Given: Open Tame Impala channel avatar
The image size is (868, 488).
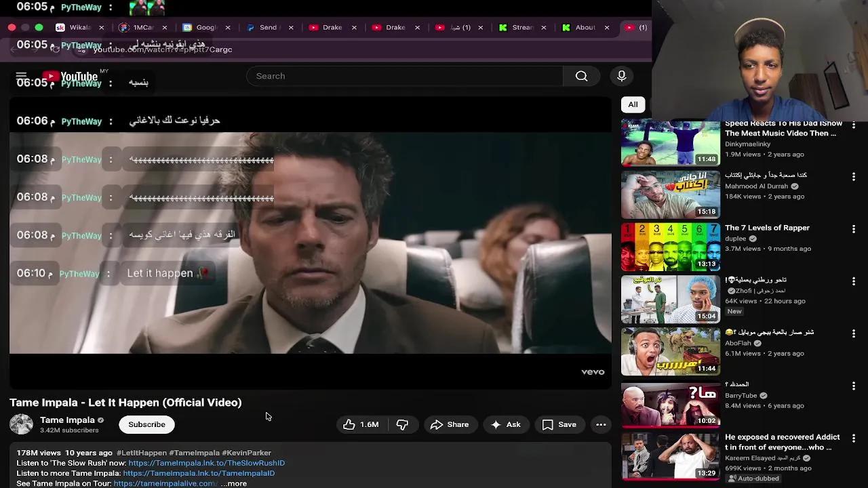Looking at the screenshot, I should [21, 424].
